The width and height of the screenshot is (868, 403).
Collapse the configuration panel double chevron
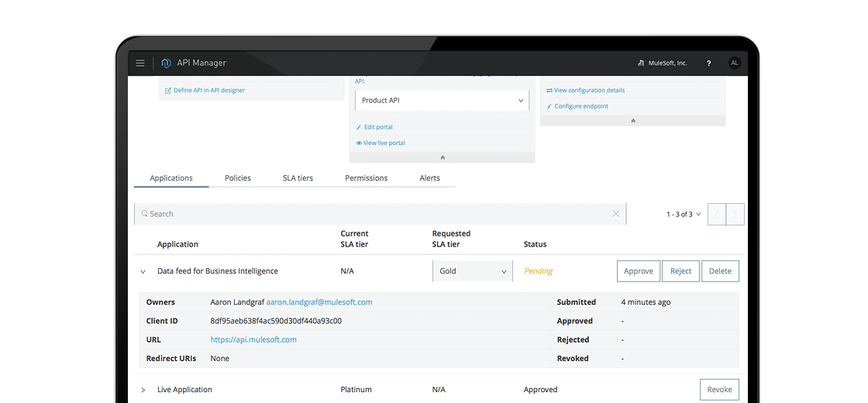coord(632,121)
